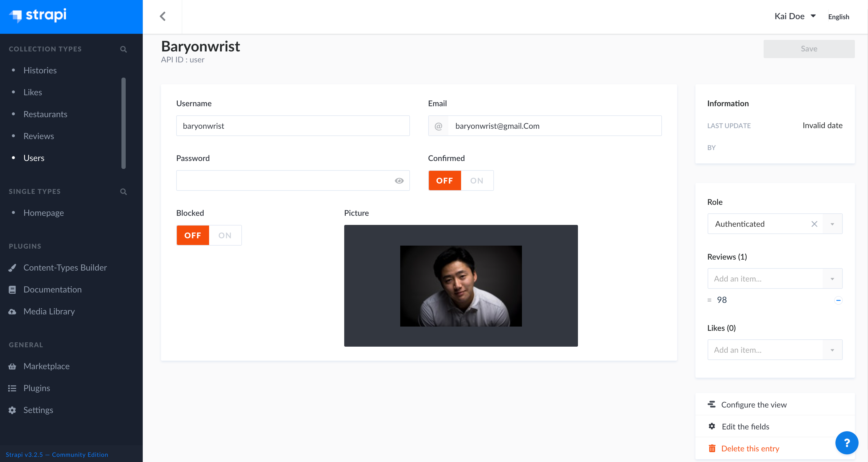This screenshot has width=868, height=462.
Task: Open the Media Library cloud icon
Action: (x=12, y=311)
